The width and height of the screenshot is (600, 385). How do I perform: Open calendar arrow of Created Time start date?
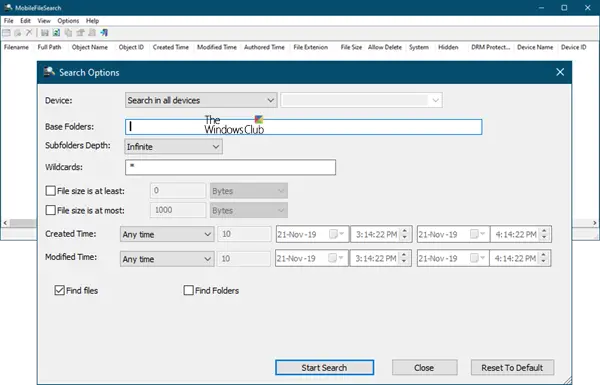pyautogui.click(x=342, y=234)
